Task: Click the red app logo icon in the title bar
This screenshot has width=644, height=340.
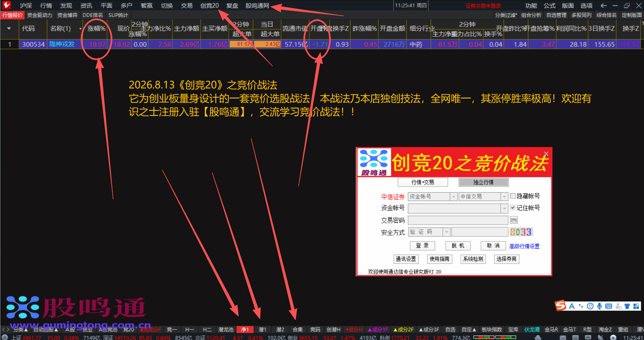Action: [x=6, y=5]
